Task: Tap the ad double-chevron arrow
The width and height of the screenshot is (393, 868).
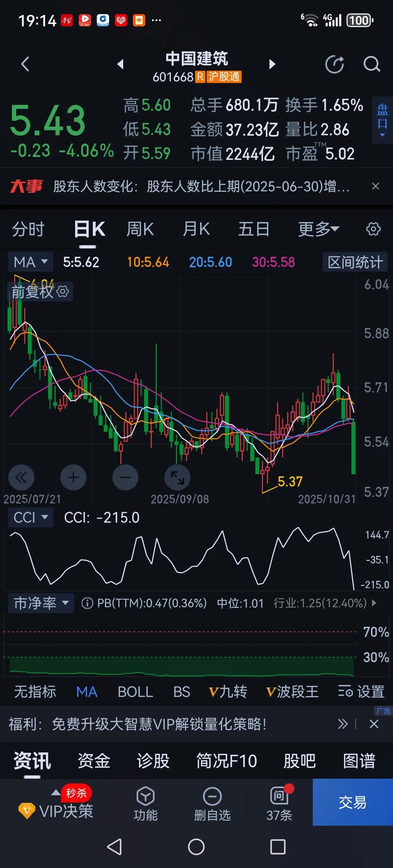Action: [342, 724]
